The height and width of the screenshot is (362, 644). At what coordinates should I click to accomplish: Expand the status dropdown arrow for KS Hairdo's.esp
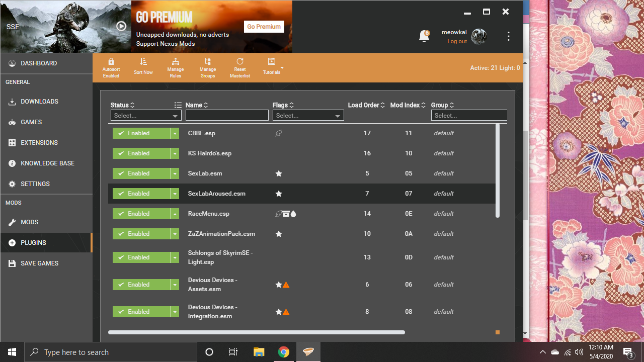coord(175,153)
